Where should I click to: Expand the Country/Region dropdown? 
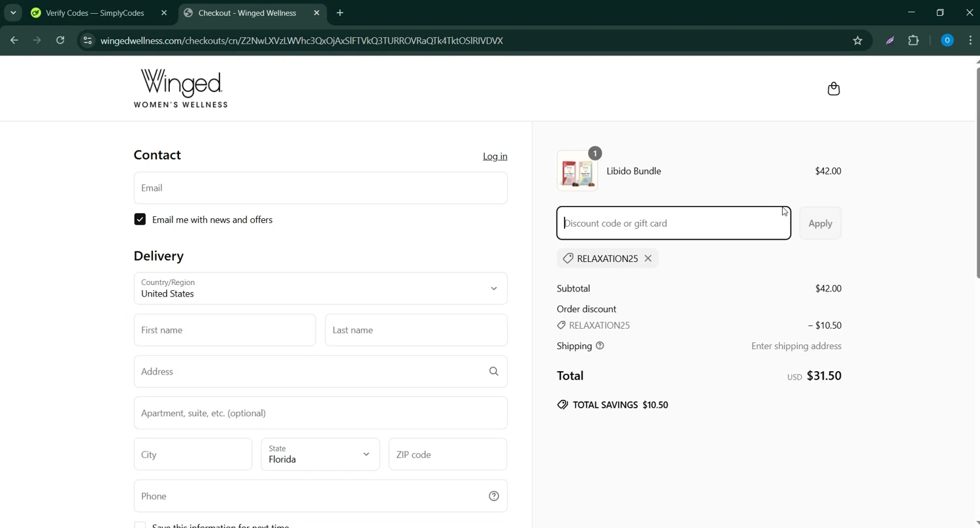click(321, 288)
